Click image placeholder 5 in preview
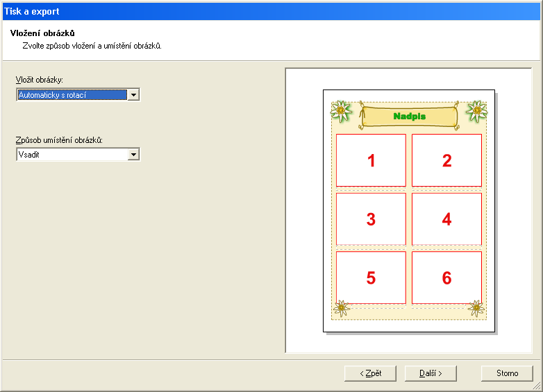This screenshot has width=543, height=392. tap(371, 278)
